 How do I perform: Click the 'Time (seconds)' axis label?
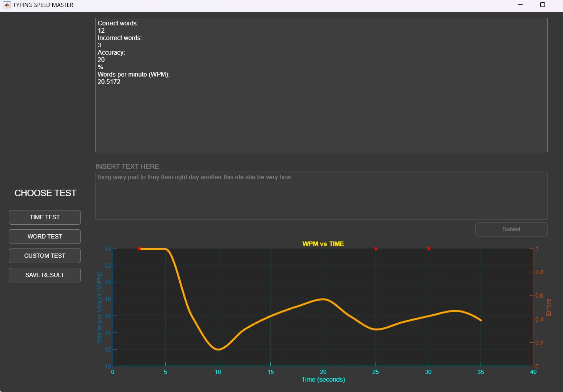[x=323, y=379]
